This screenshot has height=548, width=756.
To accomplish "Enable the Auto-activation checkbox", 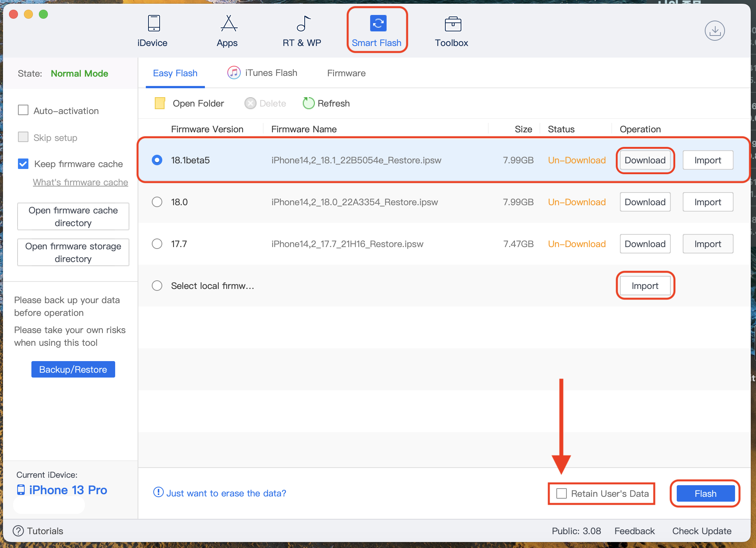I will [x=23, y=110].
